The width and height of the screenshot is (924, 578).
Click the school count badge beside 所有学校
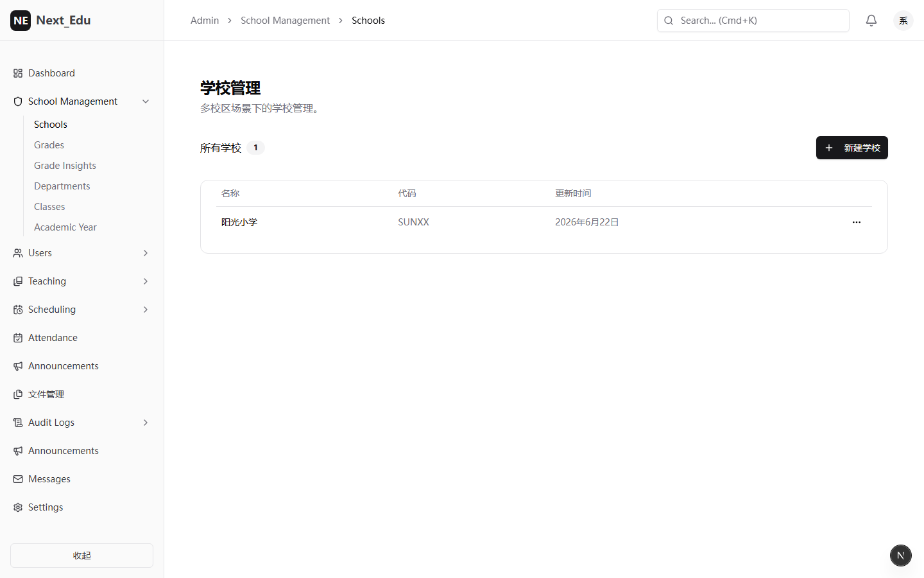click(255, 148)
